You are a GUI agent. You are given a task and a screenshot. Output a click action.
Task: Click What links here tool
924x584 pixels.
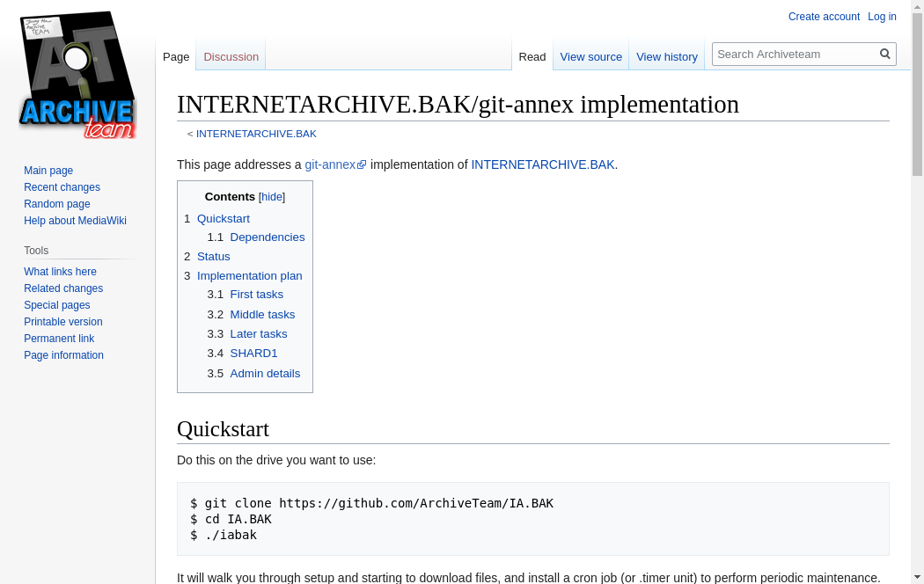click(60, 272)
